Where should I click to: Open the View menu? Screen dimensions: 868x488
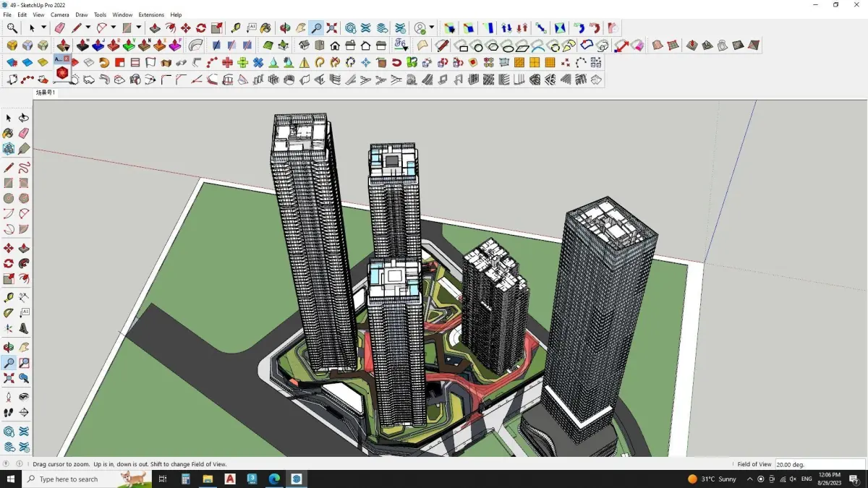38,14
